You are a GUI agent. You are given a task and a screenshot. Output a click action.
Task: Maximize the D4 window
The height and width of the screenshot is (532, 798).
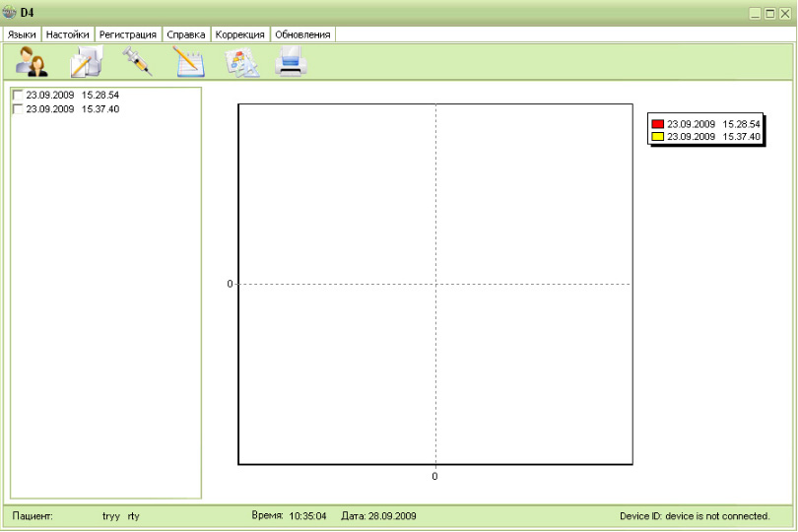pyautogui.click(x=769, y=14)
